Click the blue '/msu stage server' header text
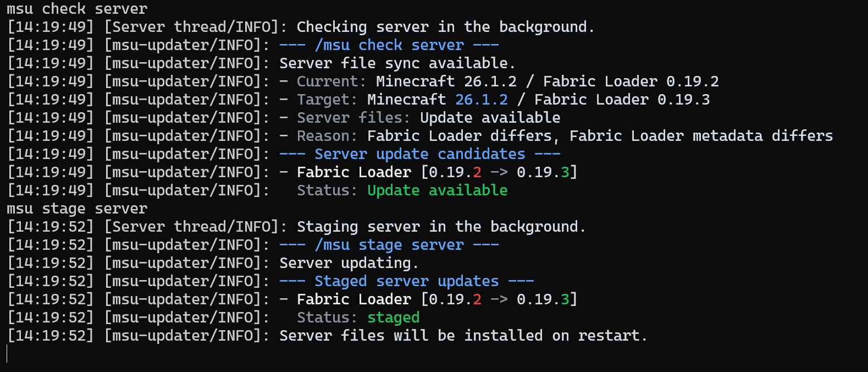 (x=389, y=245)
